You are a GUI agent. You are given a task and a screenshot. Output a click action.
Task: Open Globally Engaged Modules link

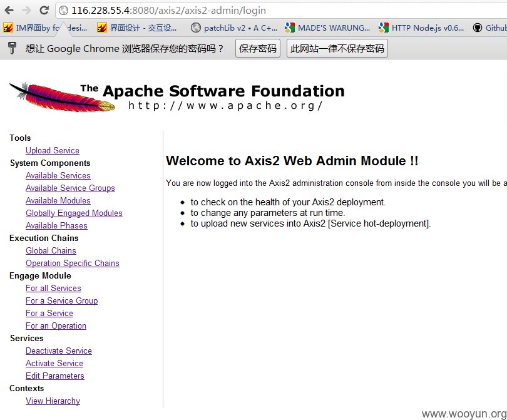(x=74, y=213)
